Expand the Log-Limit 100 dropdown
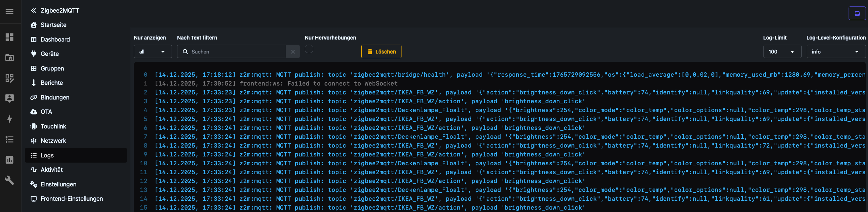 [x=782, y=52]
